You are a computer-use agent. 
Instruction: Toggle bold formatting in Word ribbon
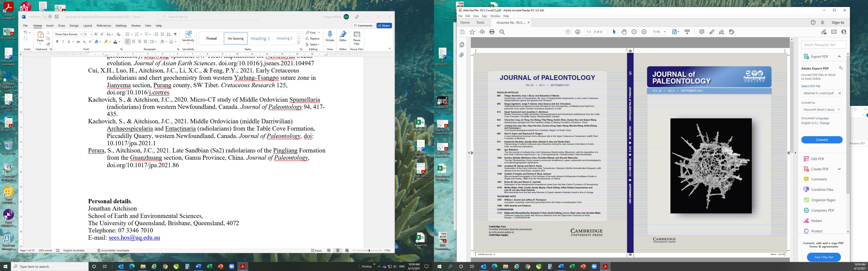[57, 42]
